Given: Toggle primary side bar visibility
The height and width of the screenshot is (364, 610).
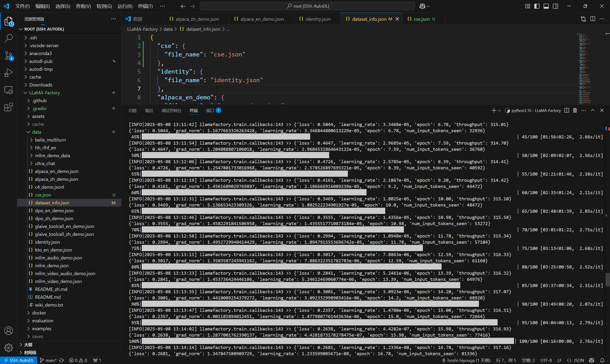Looking at the screenshot, I should tap(537, 6).
